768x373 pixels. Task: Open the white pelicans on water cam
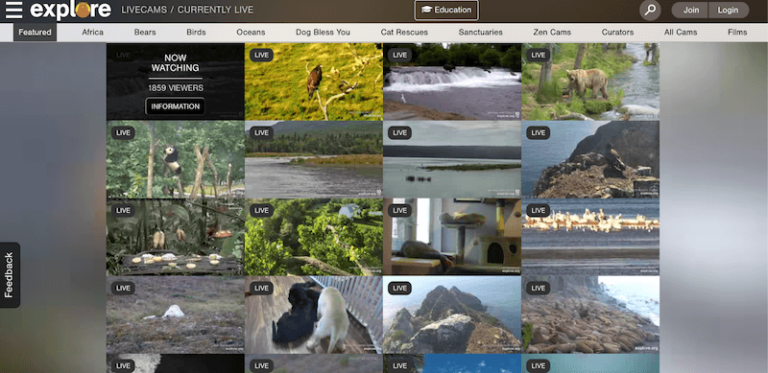pyautogui.click(x=590, y=236)
